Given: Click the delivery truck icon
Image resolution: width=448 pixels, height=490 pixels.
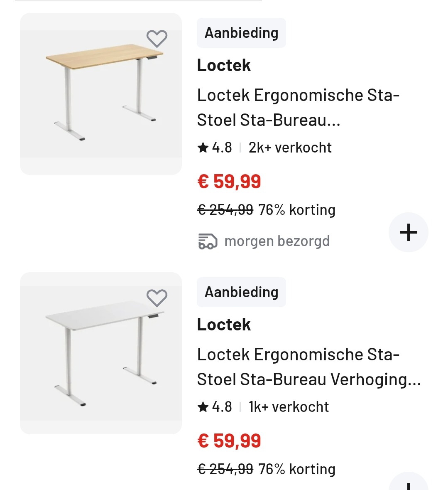Looking at the screenshot, I should point(208,241).
